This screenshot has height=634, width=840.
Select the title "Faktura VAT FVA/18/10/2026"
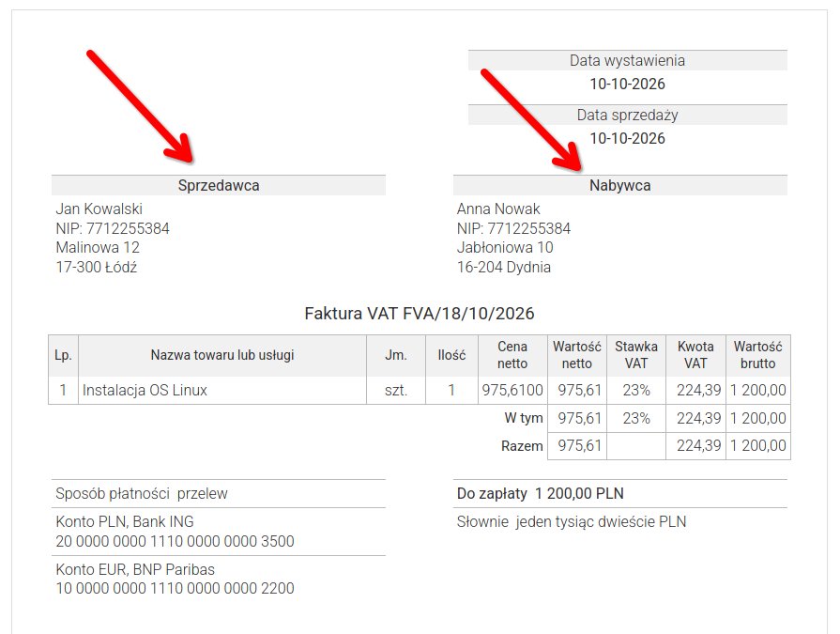[420, 314]
